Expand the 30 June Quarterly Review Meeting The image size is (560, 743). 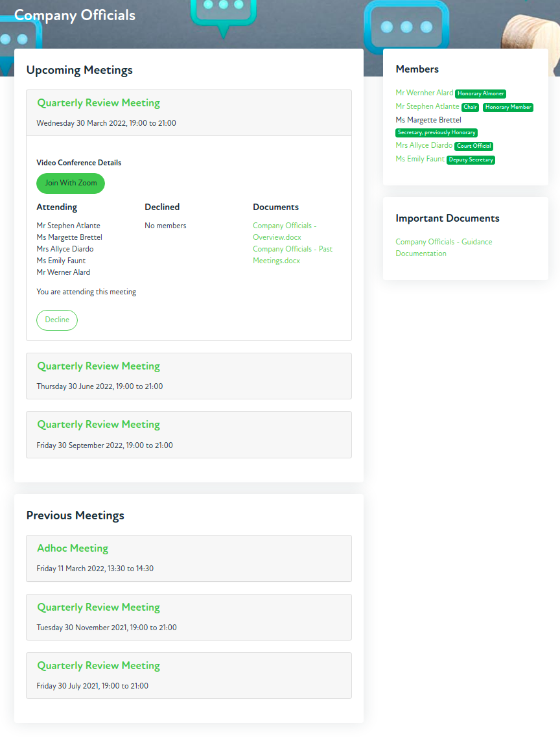(99, 366)
